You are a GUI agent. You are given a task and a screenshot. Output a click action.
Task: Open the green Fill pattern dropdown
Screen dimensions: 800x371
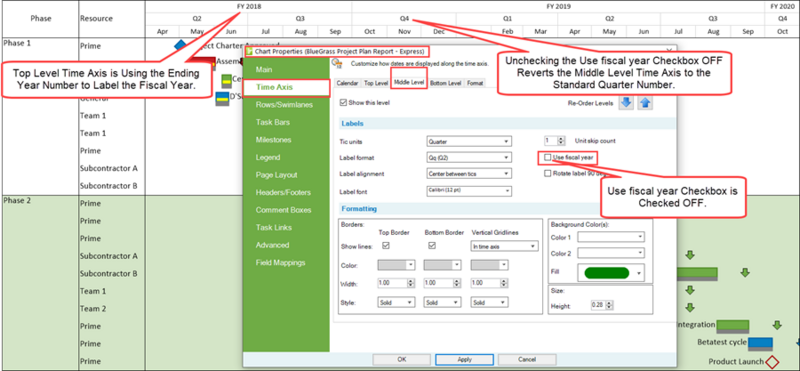(611, 273)
